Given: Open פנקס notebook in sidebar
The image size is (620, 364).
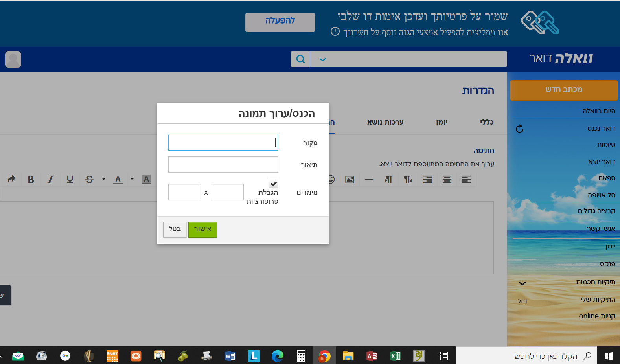Looking at the screenshot, I should (x=607, y=264).
